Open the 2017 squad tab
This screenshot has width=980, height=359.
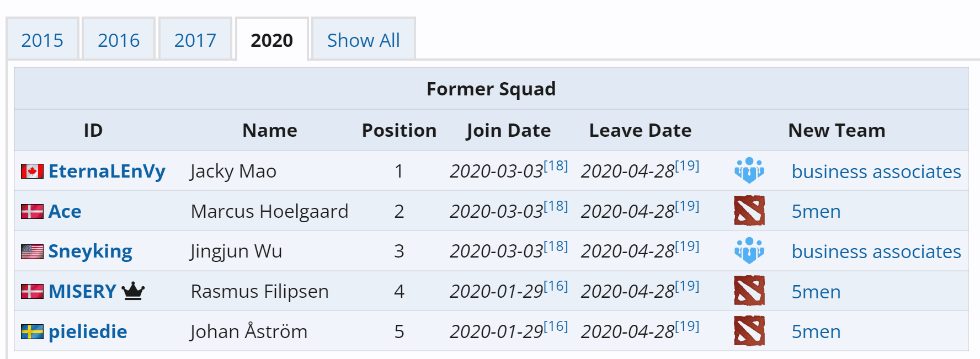coord(195,40)
